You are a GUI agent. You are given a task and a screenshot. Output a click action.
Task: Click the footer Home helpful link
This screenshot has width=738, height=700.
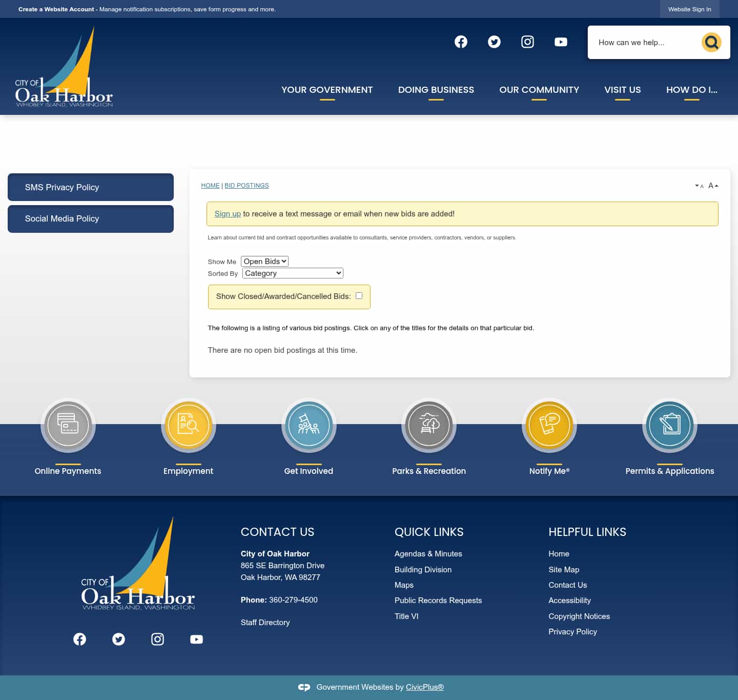click(x=559, y=554)
